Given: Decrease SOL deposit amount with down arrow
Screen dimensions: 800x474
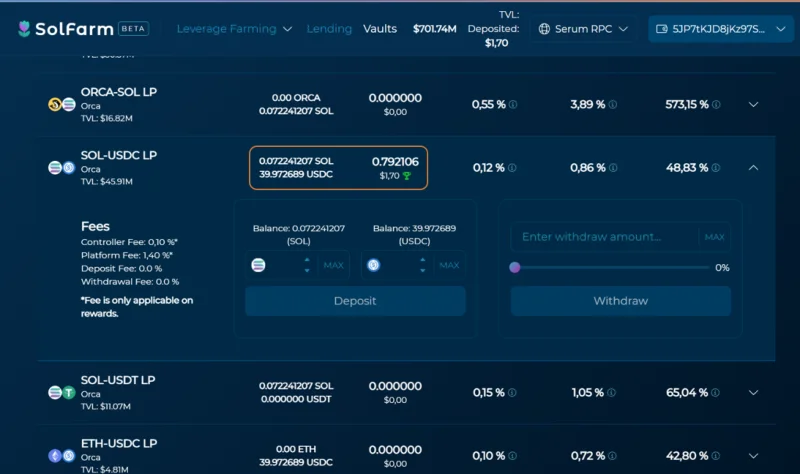Looking at the screenshot, I should coord(307,271).
